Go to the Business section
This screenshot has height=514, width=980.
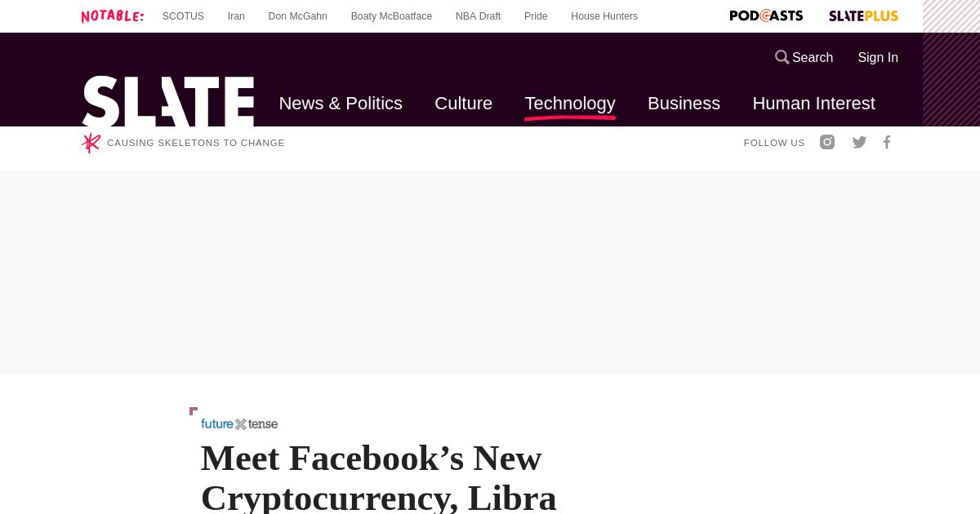tap(684, 104)
